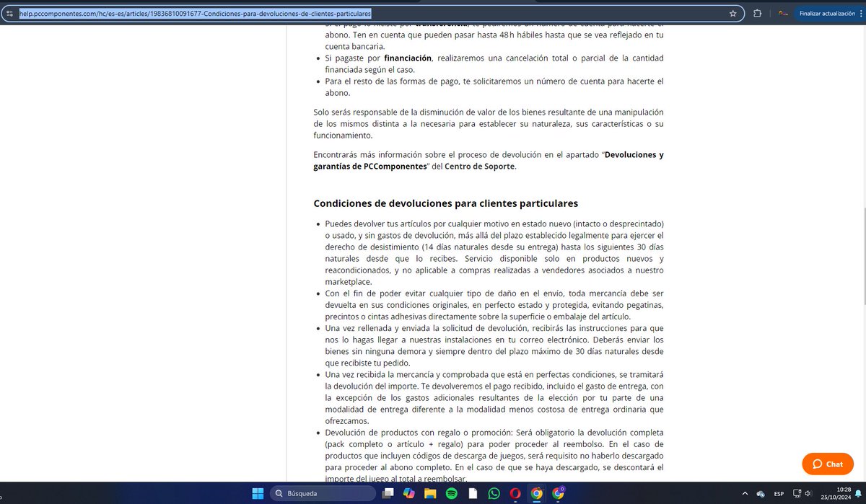
Task: Open the blank document app on taskbar
Action: (x=473, y=493)
